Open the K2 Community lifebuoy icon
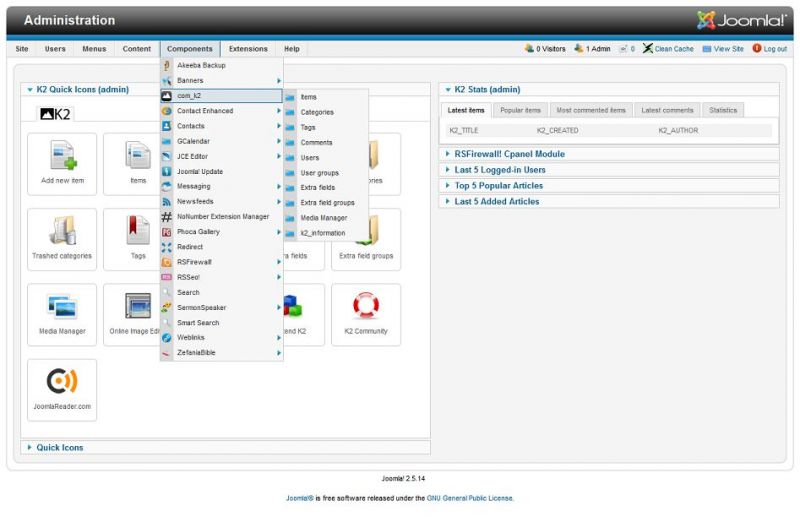This screenshot has width=800, height=517. [x=366, y=315]
